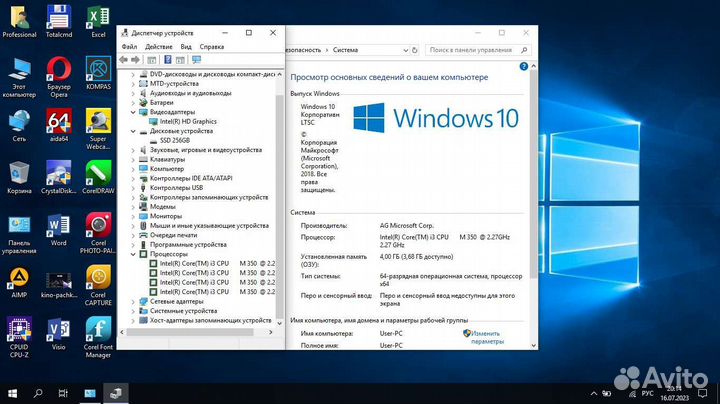720x404 pixels.
Task: Expand the Батареи node
Action: 133,102
